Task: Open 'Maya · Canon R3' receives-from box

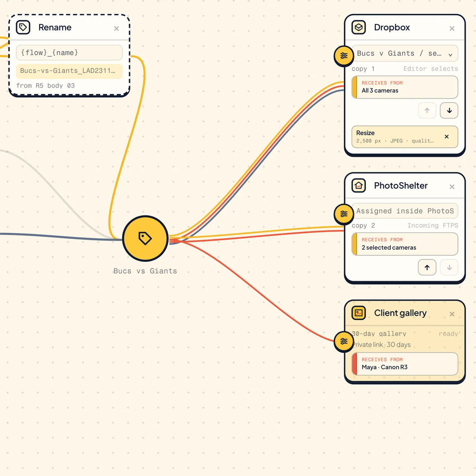Action: 405,364
